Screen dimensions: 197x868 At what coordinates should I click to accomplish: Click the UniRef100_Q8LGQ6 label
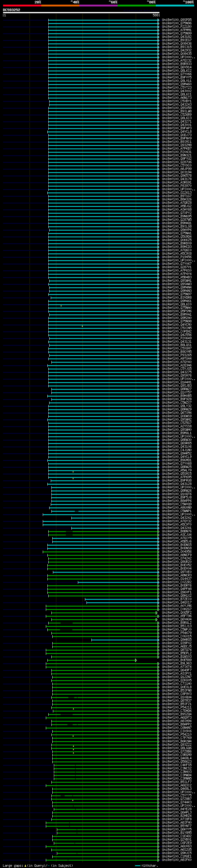(177, 749)
